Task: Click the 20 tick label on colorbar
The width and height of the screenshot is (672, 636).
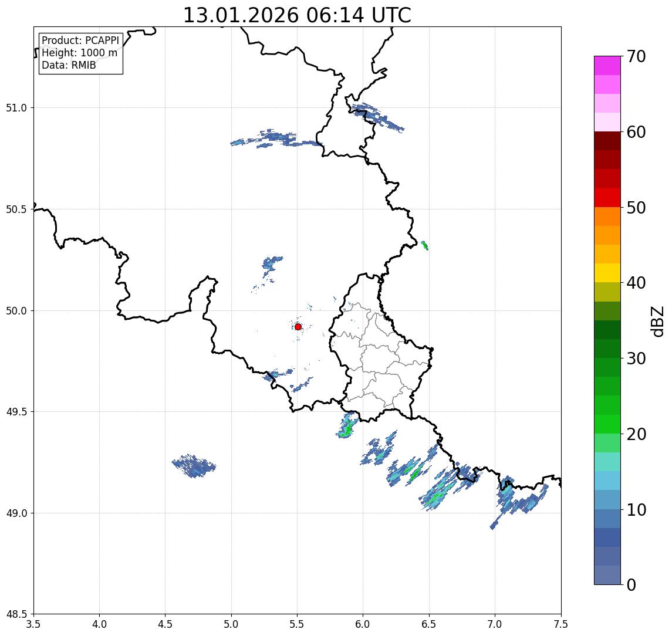Action: pyautogui.click(x=636, y=434)
